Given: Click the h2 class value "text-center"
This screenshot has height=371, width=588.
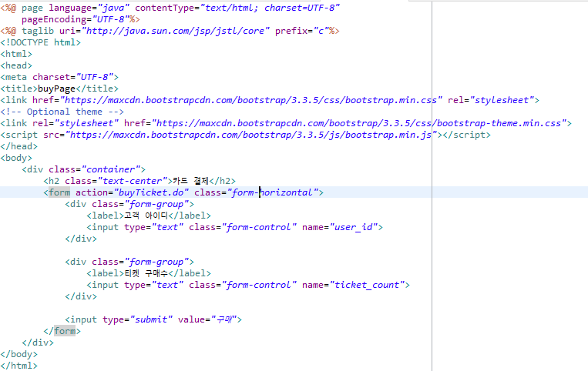Looking at the screenshot, I should coord(132,181).
